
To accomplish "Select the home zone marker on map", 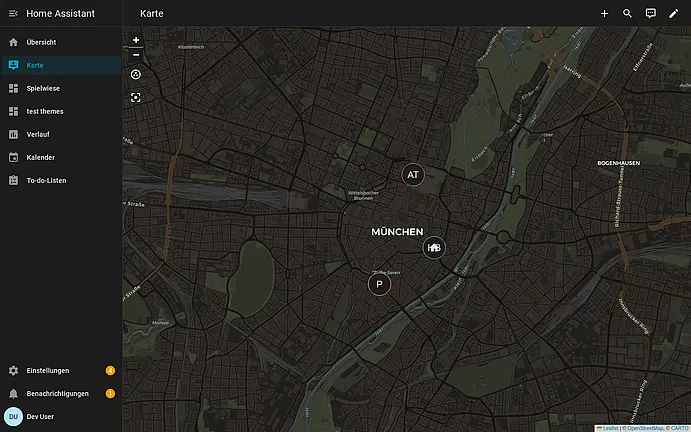I will (x=434, y=248).
